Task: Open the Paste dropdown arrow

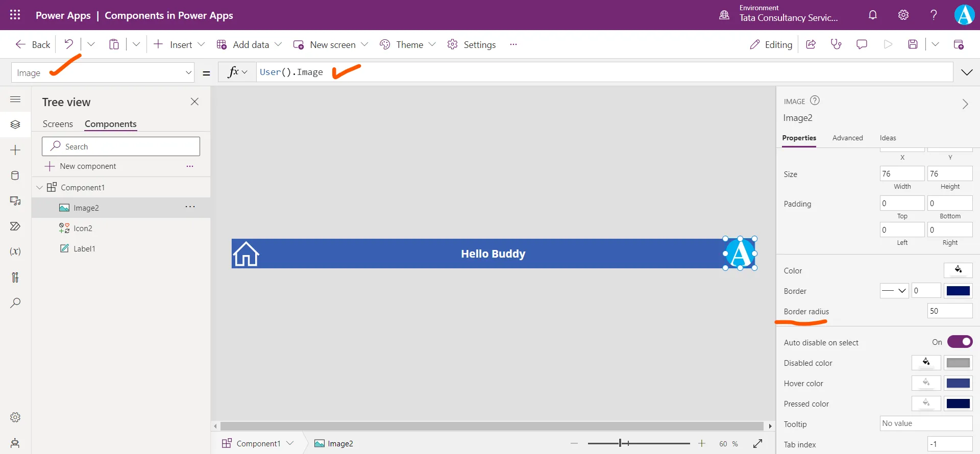Action: (136, 44)
